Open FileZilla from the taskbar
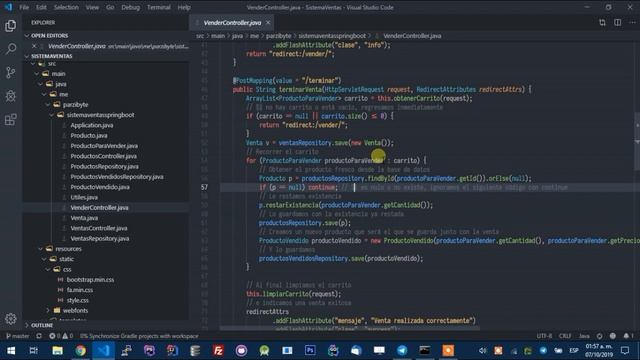Image resolution: width=640 pixels, height=360 pixels. [x=218, y=350]
